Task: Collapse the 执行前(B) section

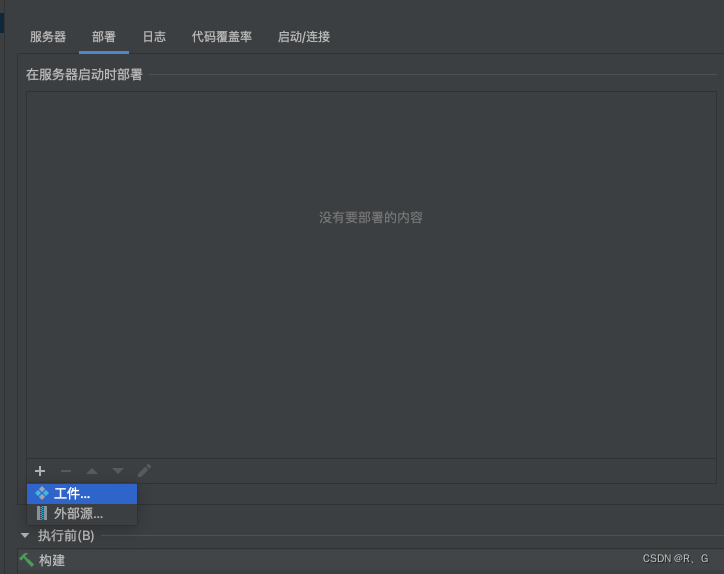Action: pos(25,536)
